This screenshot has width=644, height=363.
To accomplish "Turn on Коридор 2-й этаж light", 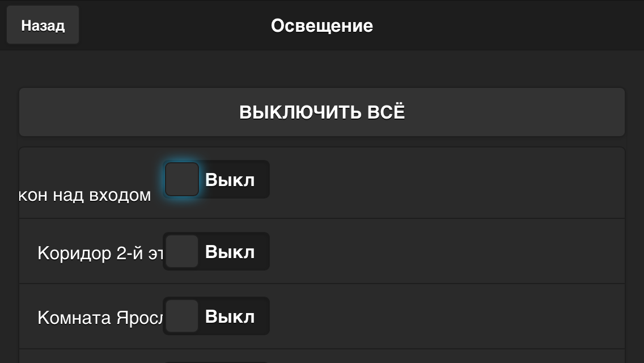I will [181, 251].
